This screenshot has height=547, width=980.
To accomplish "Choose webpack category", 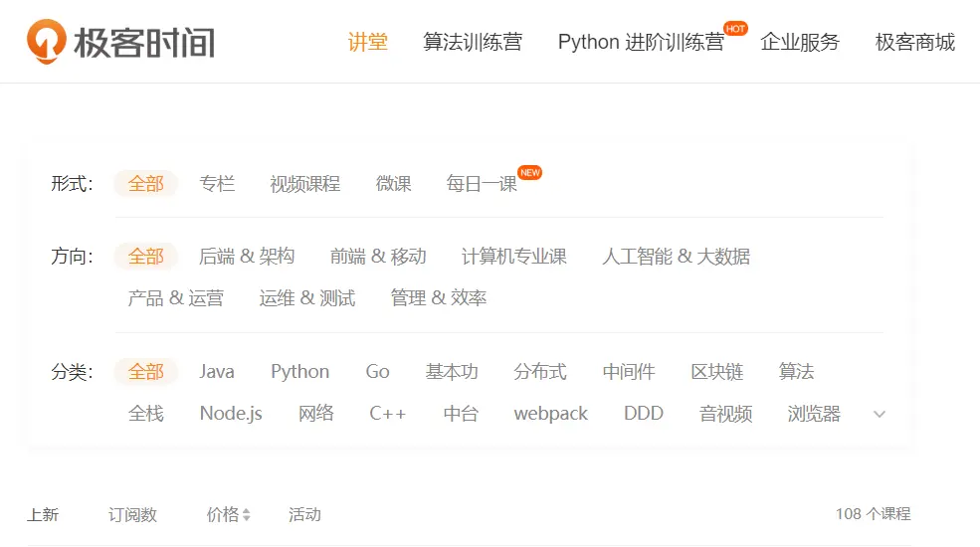I will pyautogui.click(x=550, y=414).
